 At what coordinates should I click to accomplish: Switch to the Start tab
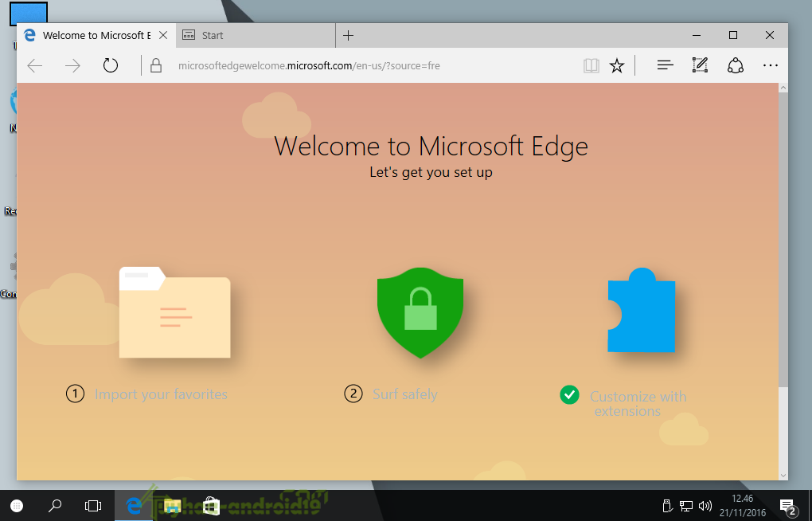(256, 35)
